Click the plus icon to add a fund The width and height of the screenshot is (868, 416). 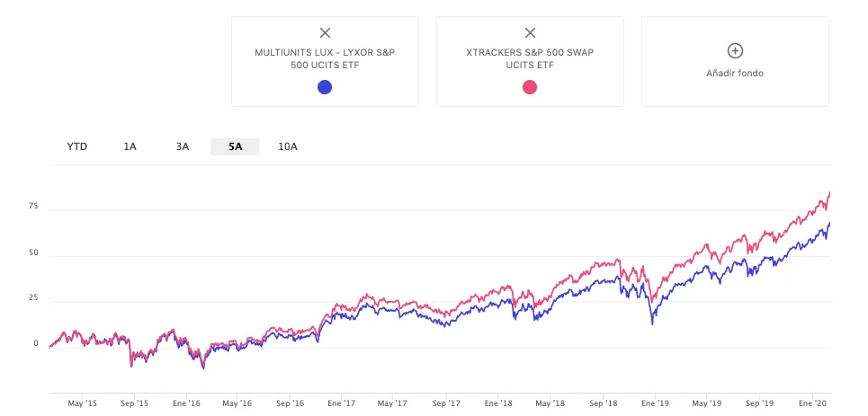735,51
